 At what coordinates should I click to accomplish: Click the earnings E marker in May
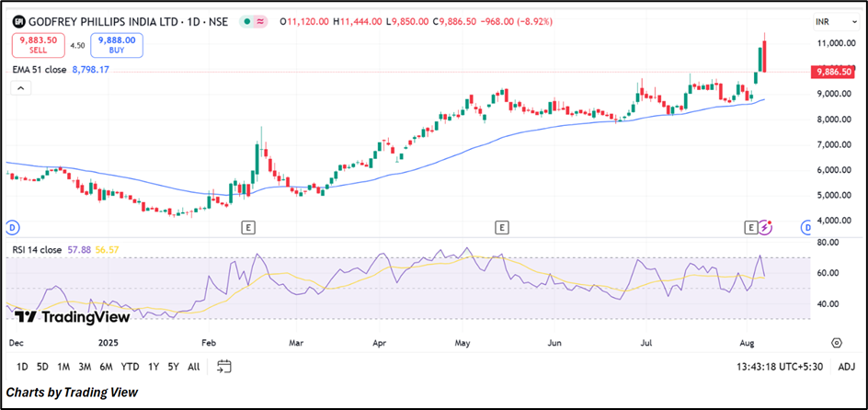[x=501, y=226]
